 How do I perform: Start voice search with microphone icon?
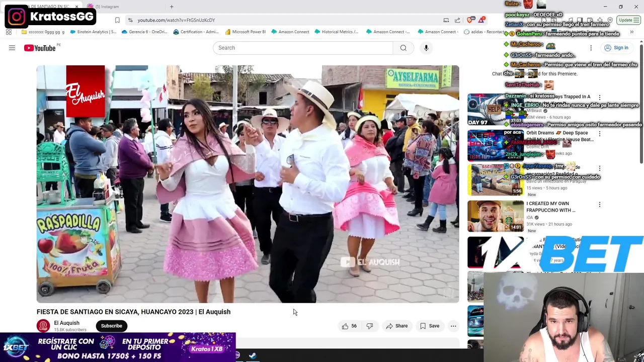point(426,48)
